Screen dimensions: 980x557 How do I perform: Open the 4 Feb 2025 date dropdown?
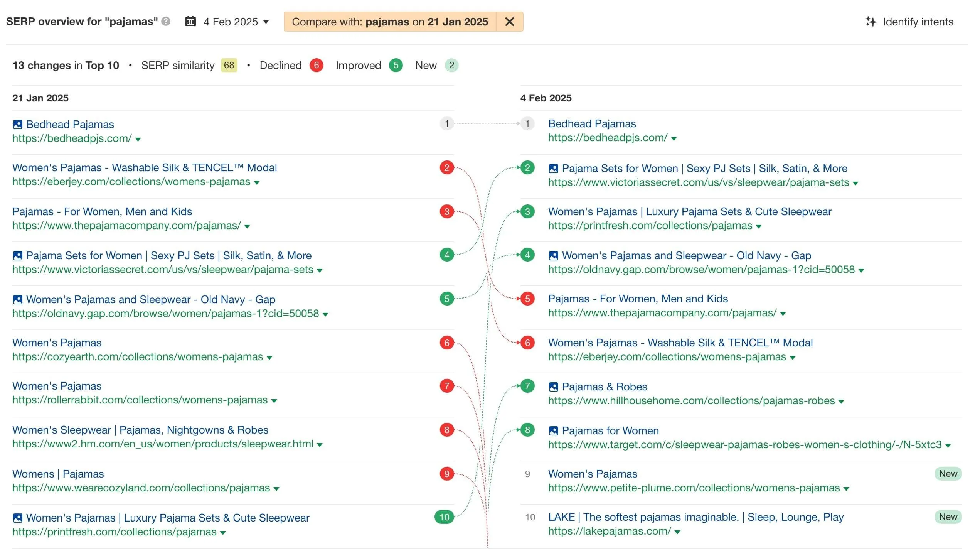(266, 22)
